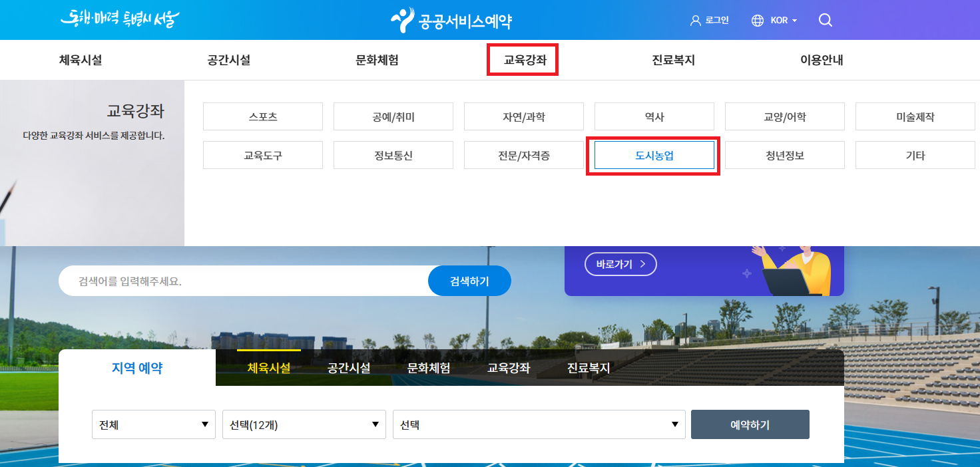Select the 스포츠 education category
This screenshot has width=980, height=467.
pyautogui.click(x=262, y=116)
